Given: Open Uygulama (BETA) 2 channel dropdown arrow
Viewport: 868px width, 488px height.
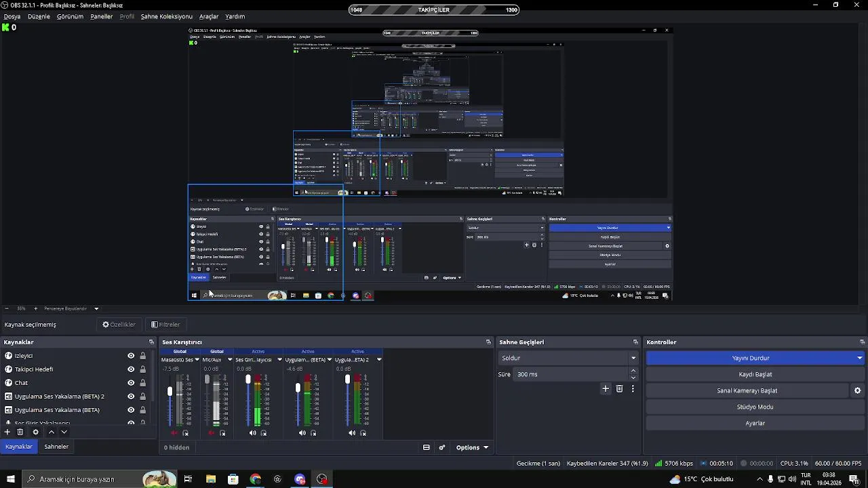Looking at the screenshot, I should [x=379, y=360].
